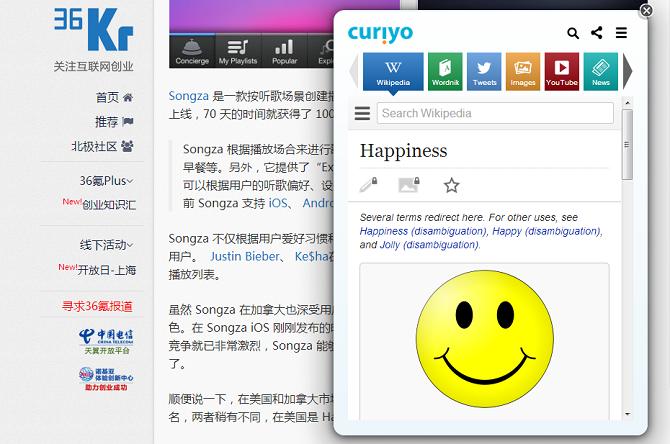The image size is (670, 444).
Task: Click the 36Kr site logo
Action: tap(94, 29)
